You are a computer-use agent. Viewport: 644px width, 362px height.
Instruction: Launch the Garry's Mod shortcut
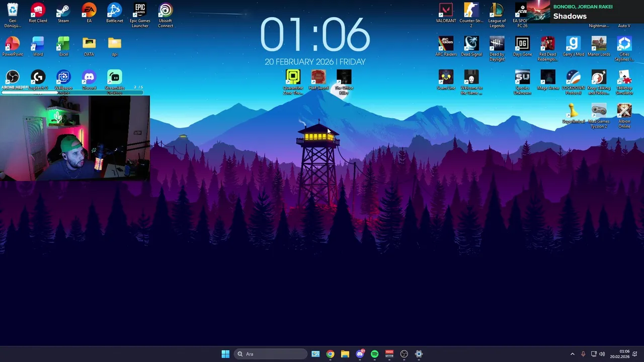[x=574, y=46]
